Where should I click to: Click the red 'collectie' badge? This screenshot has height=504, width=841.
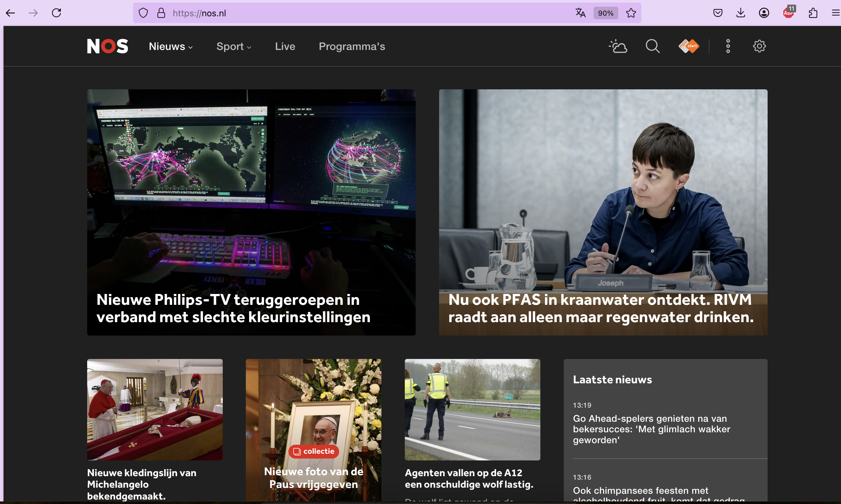(x=313, y=451)
